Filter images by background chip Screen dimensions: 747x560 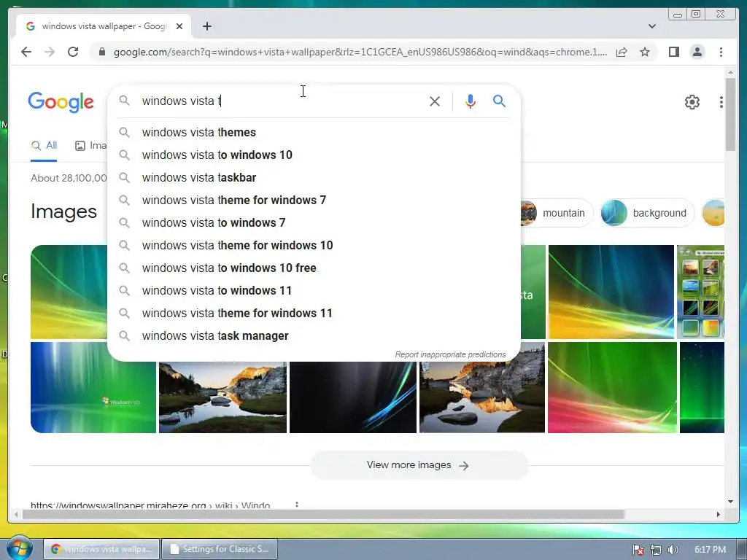pyautogui.click(x=646, y=213)
